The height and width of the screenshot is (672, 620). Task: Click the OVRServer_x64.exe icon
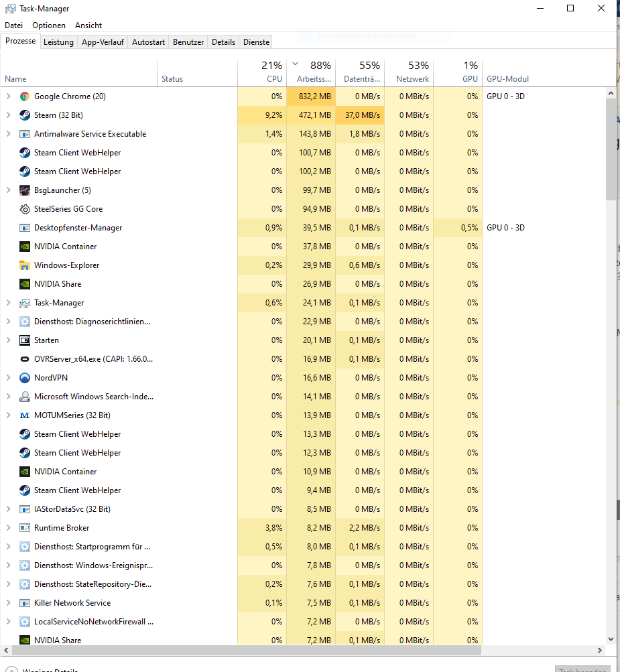click(25, 359)
